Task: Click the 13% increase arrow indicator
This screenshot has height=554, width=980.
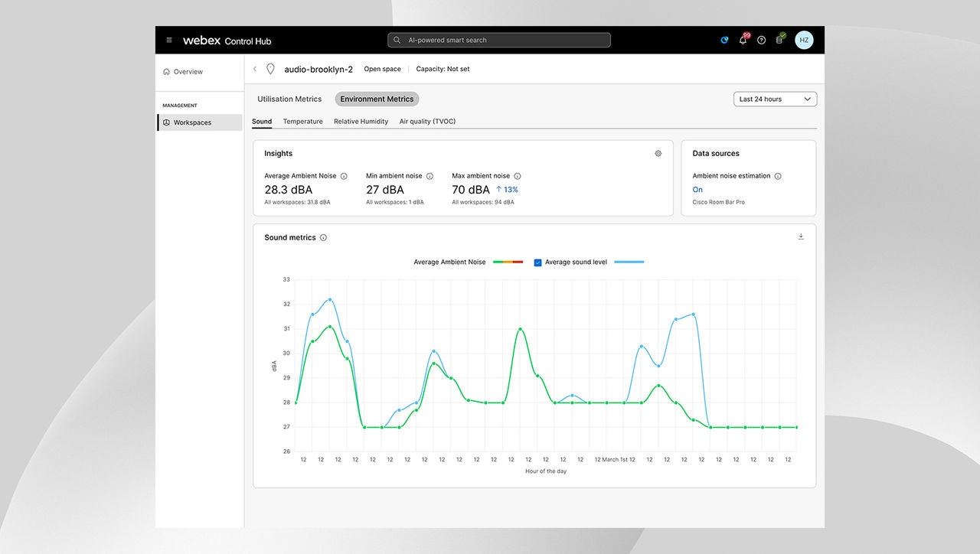Action: point(507,190)
